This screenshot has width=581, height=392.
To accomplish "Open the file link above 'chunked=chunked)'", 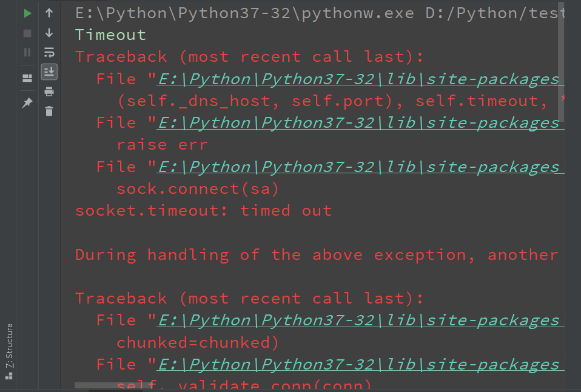I will [x=360, y=321].
